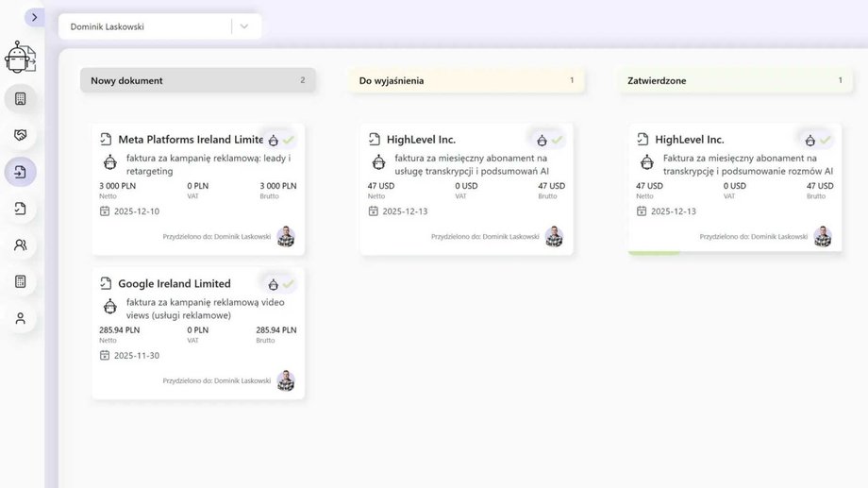Open the Dominik Laskowski dropdown arrow
Image resolution: width=868 pixels, height=488 pixels.
pyautogui.click(x=244, y=26)
